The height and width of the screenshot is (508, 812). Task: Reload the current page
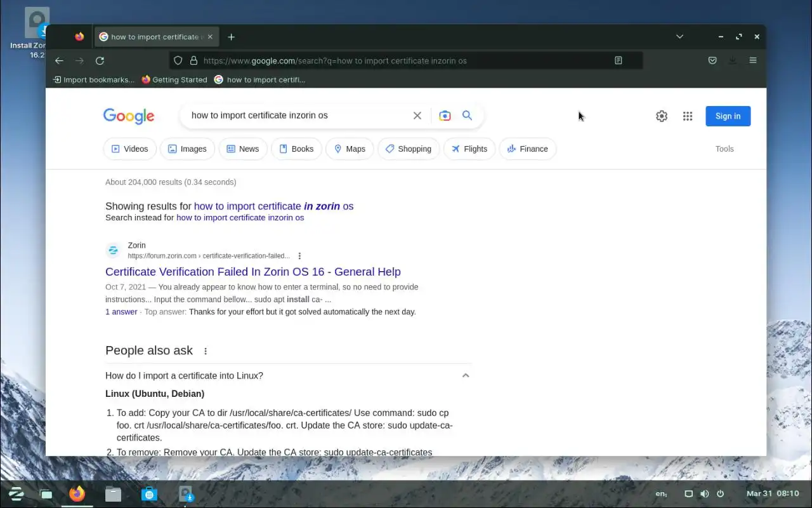coord(100,60)
